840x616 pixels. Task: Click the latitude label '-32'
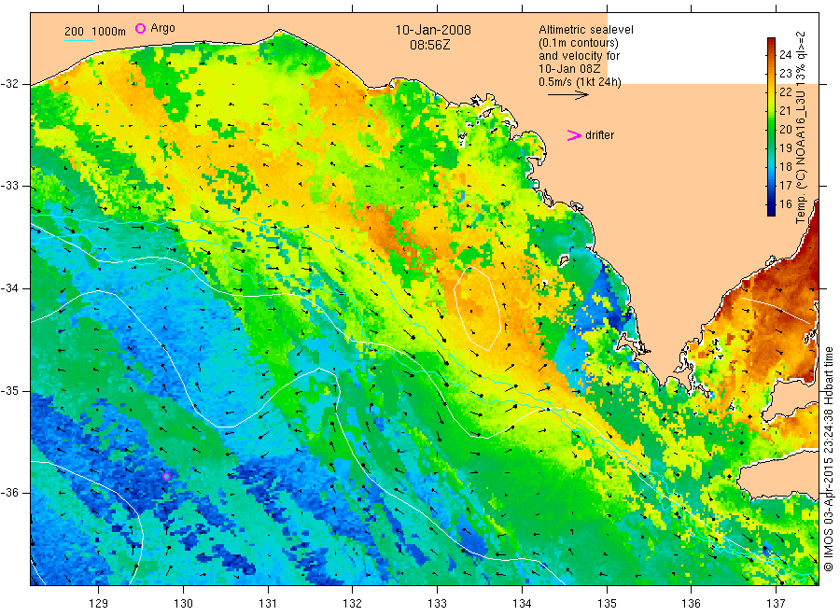coord(10,84)
